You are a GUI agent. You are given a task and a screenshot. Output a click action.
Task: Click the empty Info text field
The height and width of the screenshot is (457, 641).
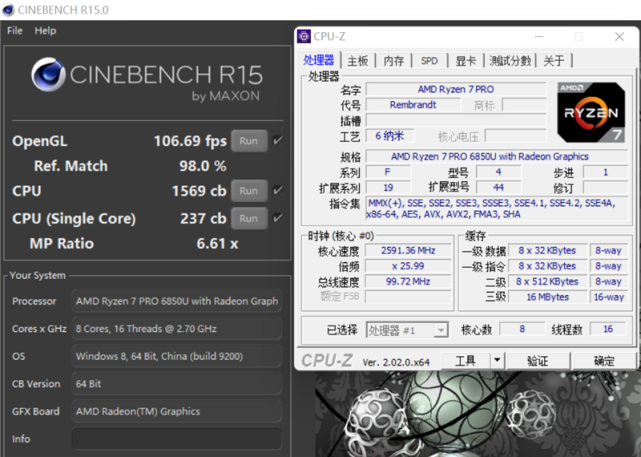(175, 439)
